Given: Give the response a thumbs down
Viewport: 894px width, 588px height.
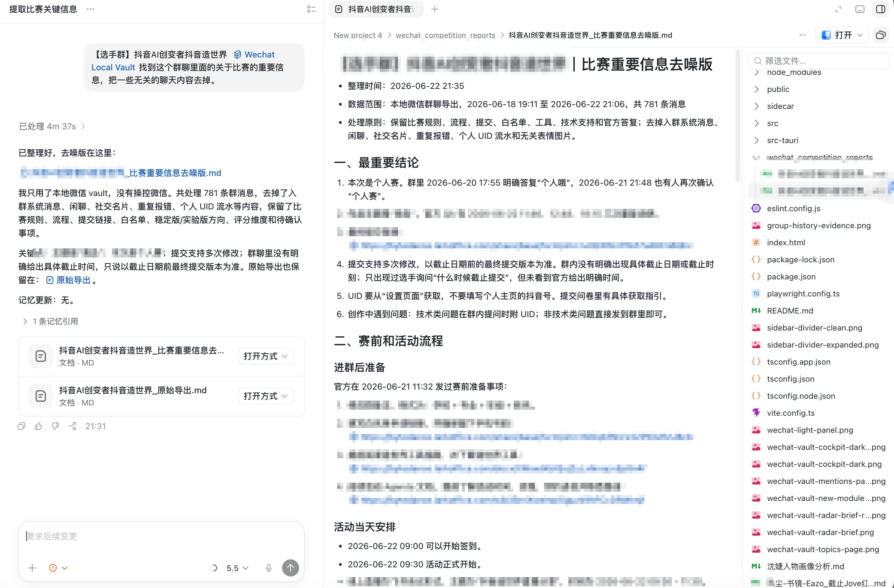Looking at the screenshot, I should pos(55,426).
